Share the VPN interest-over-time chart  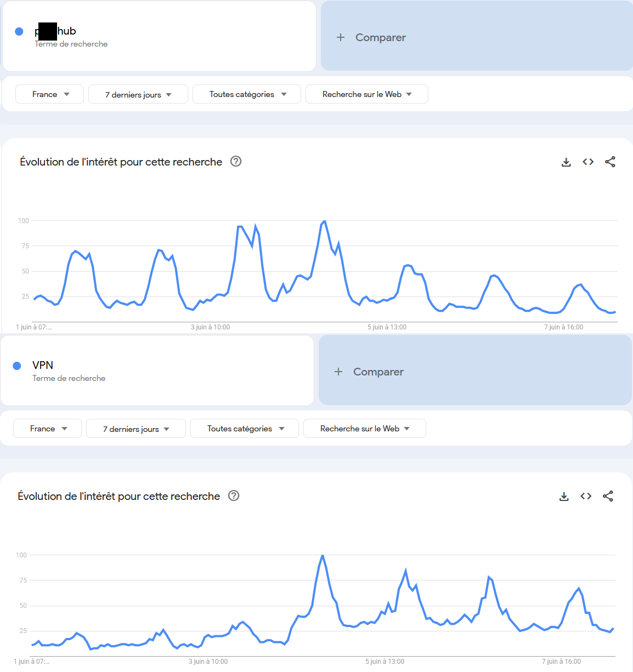(608, 496)
